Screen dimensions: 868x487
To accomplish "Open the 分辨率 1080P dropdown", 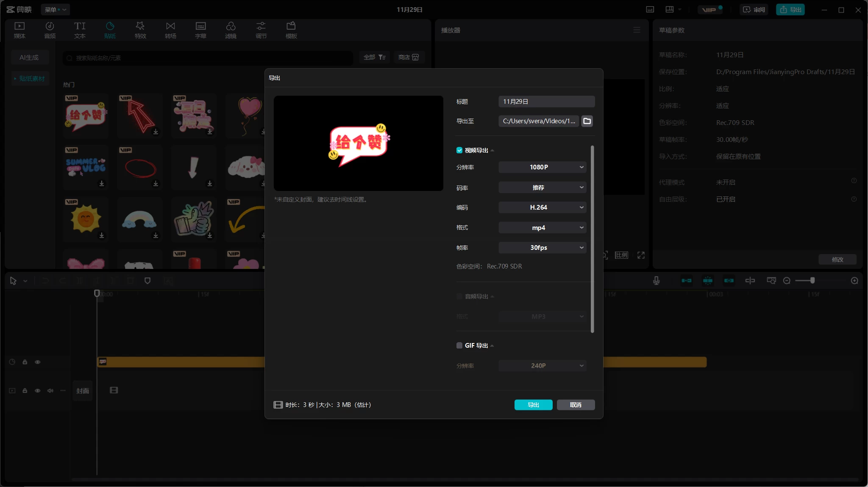I will coord(542,167).
